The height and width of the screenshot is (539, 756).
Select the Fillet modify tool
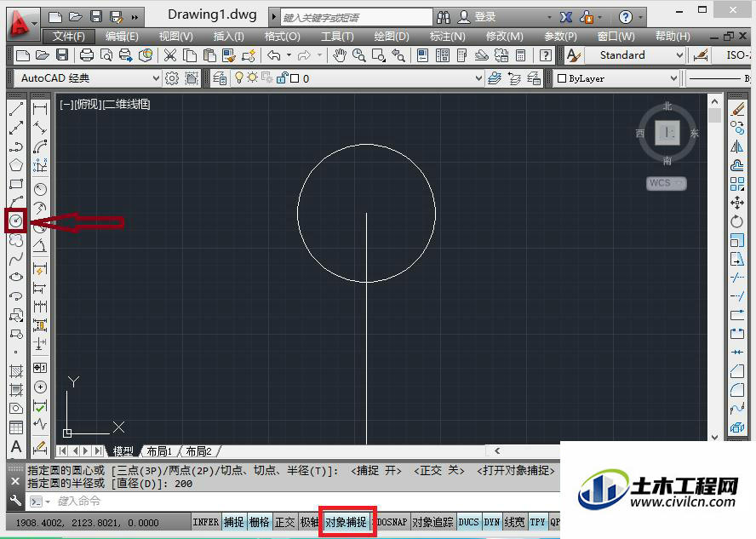(737, 389)
